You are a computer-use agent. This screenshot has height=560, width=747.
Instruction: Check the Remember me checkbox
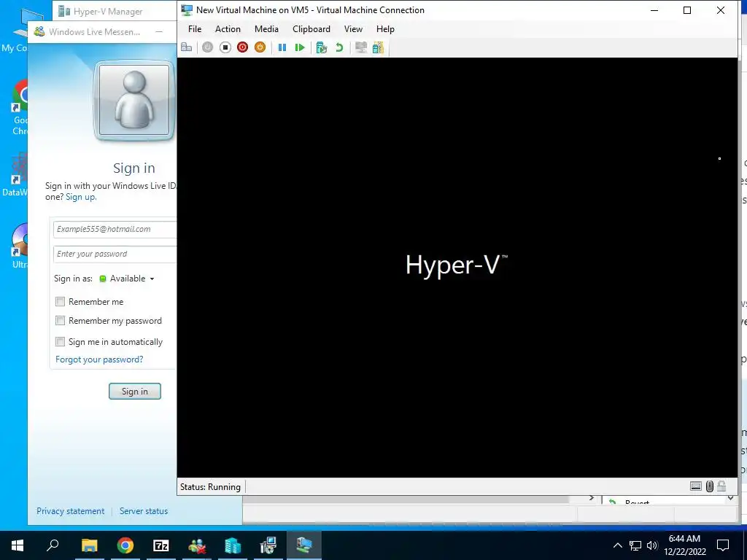tap(60, 301)
